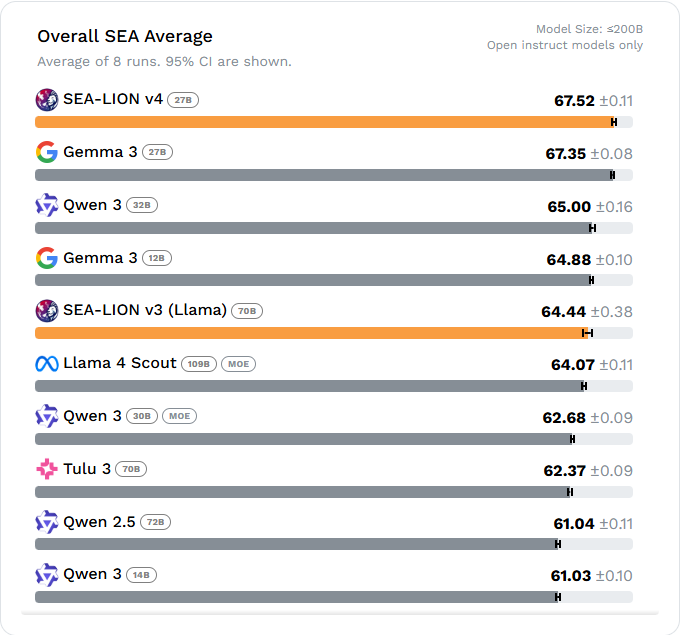Click the Qwen 3 14B logo icon

tap(47, 574)
